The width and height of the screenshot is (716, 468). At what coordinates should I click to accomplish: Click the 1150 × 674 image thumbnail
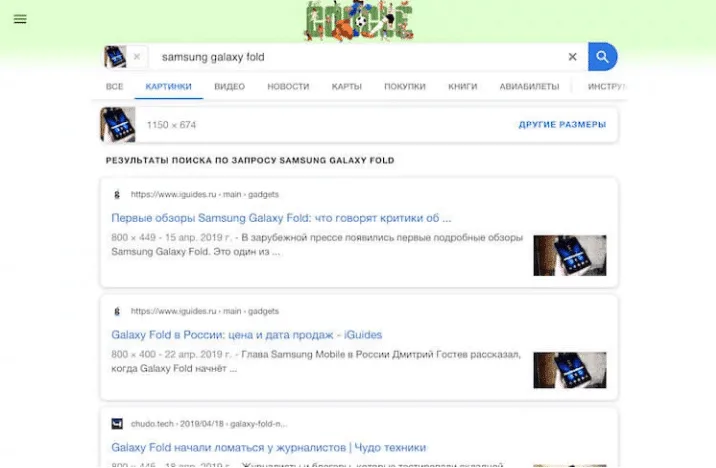(x=118, y=125)
